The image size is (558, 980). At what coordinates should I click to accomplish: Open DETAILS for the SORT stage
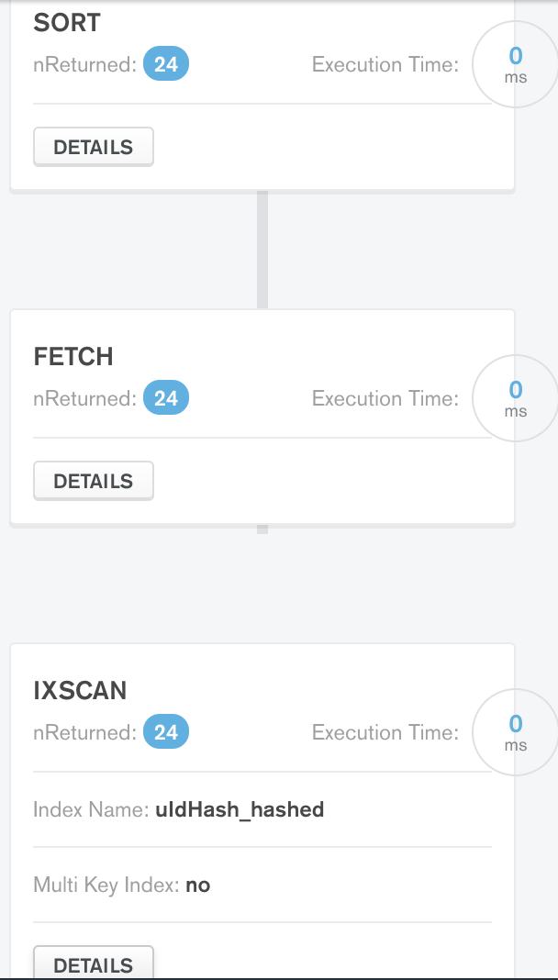pos(94,147)
